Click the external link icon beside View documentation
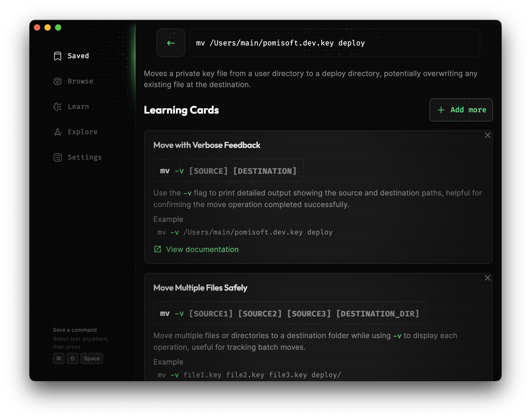 158,249
